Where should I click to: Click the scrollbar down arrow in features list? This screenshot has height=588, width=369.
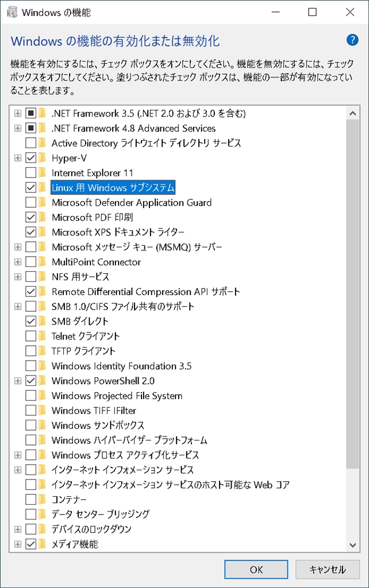tap(353, 544)
